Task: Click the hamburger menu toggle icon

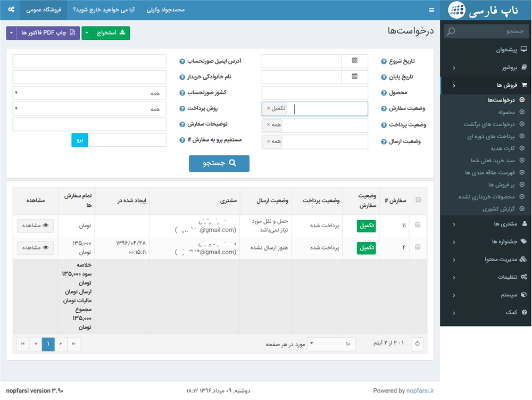Action: pos(431,10)
